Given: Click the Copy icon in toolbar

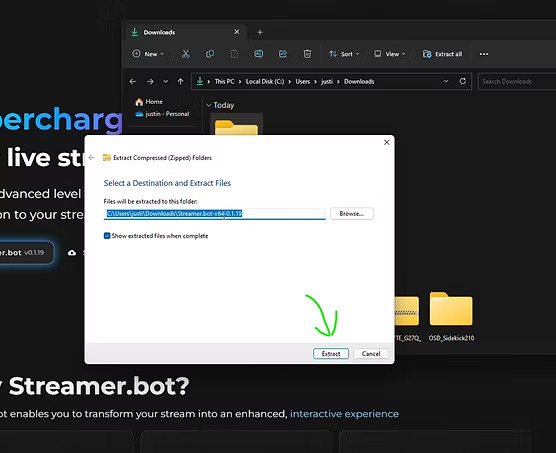Looking at the screenshot, I should tap(210, 54).
